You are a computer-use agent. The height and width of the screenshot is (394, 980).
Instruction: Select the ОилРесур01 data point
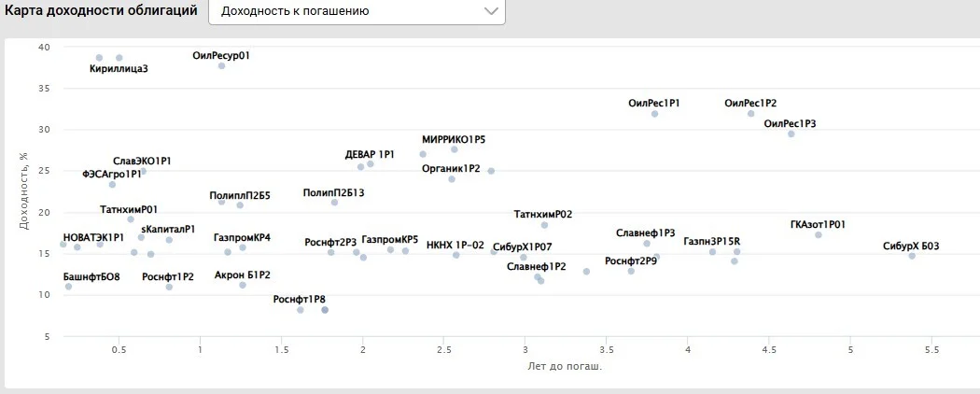221,65
